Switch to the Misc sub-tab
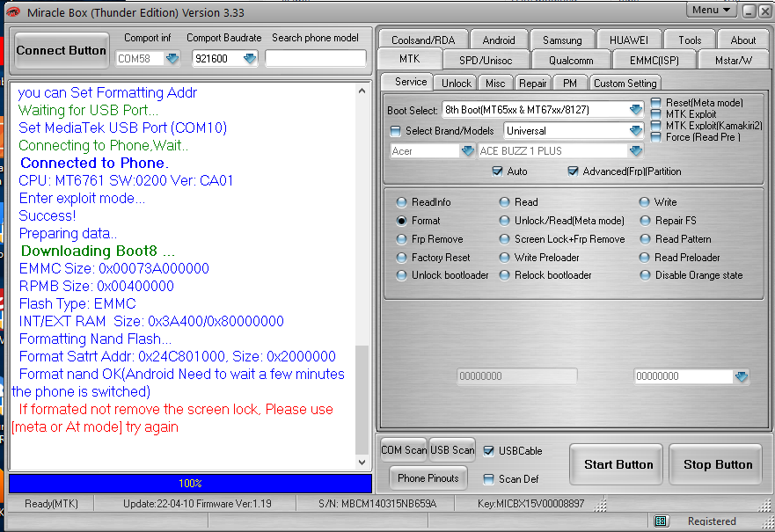This screenshot has height=532, width=775. click(x=494, y=83)
